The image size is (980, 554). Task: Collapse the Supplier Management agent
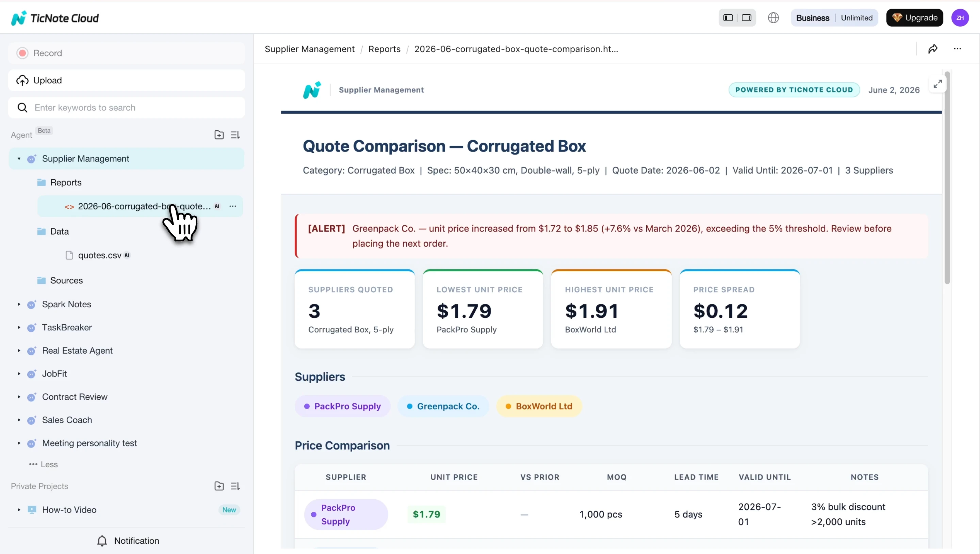coord(19,159)
